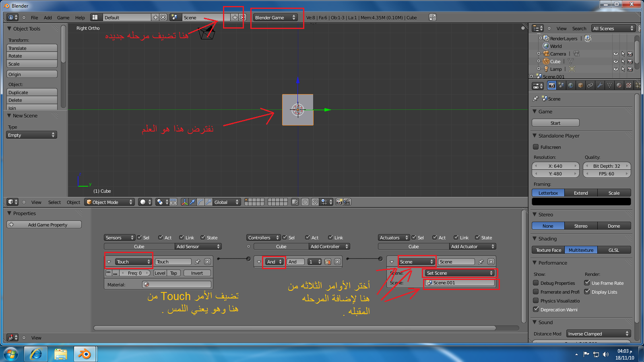Delete the Scene actuator with X icon
The height and width of the screenshot is (362, 644).
point(491,262)
